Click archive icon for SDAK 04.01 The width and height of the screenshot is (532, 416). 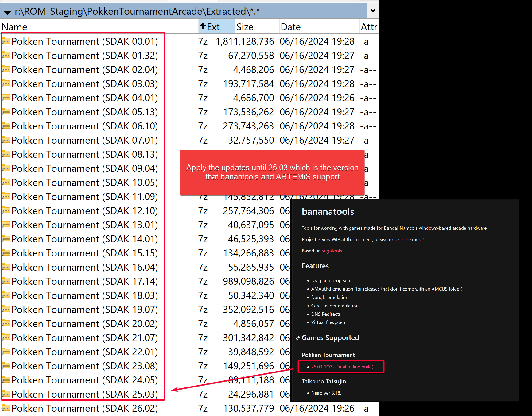(6, 98)
